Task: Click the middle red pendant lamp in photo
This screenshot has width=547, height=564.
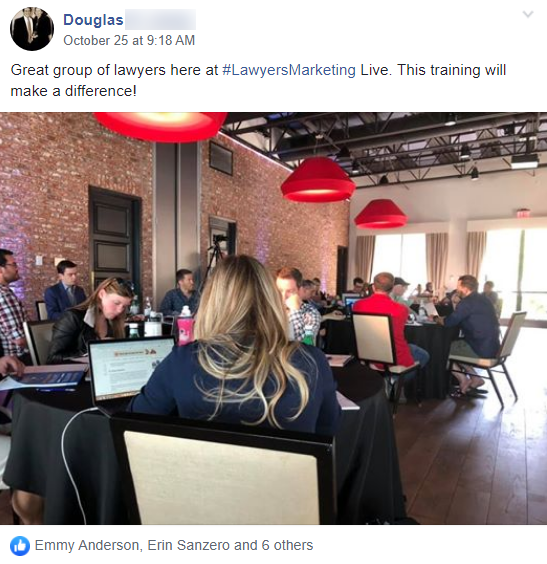Action: point(318,180)
